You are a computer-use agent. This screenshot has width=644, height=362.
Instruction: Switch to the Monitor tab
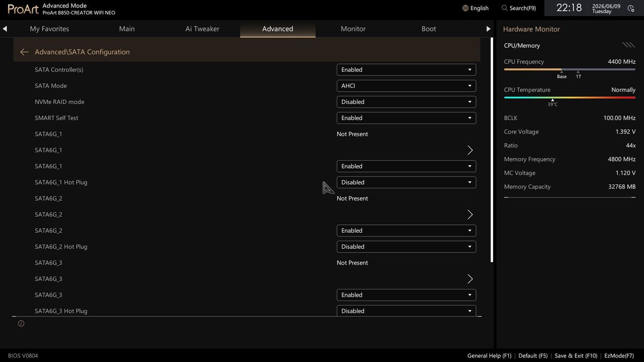click(x=353, y=29)
